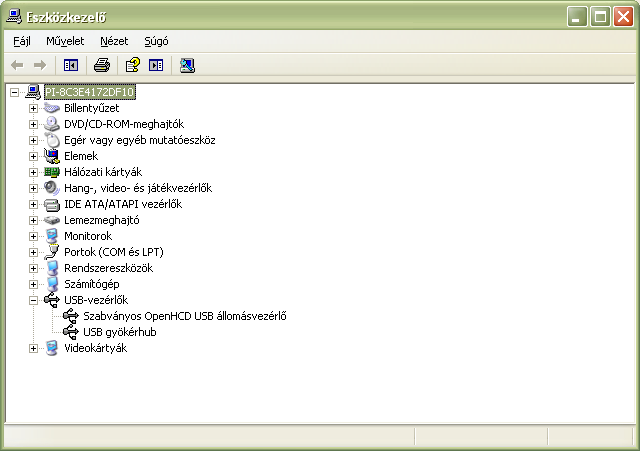Screen dimensions: 640x451
Task: Click the Print toolbar icon
Action: point(102,65)
